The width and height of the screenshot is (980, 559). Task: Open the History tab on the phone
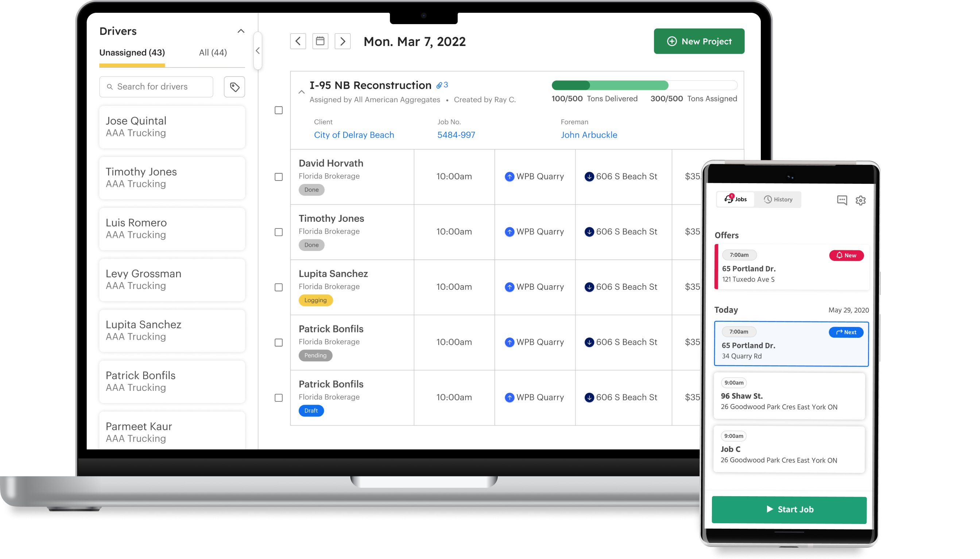(778, 200)
